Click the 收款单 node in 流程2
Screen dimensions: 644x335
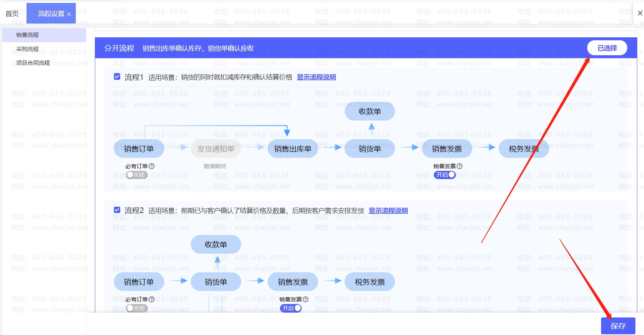216,244
